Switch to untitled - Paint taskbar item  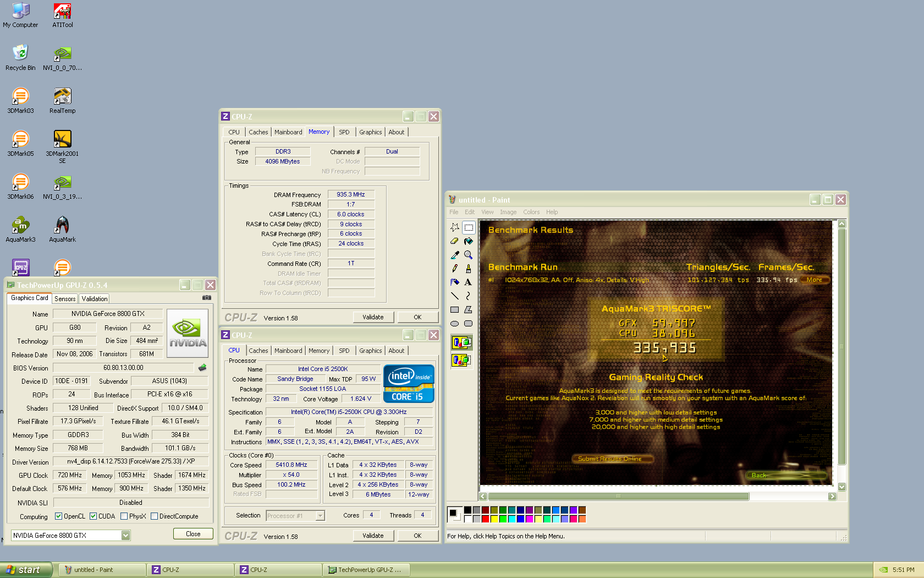[x=102, y=570]
